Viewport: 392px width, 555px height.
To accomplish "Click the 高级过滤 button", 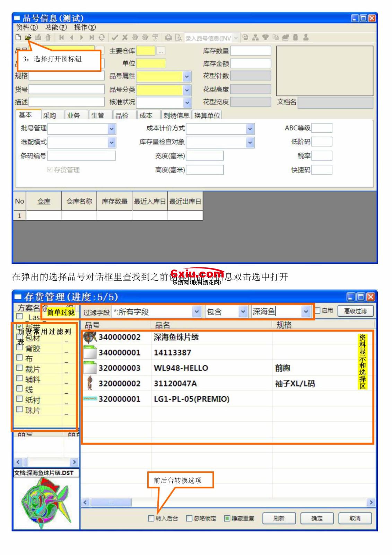I will pos(355,311).
